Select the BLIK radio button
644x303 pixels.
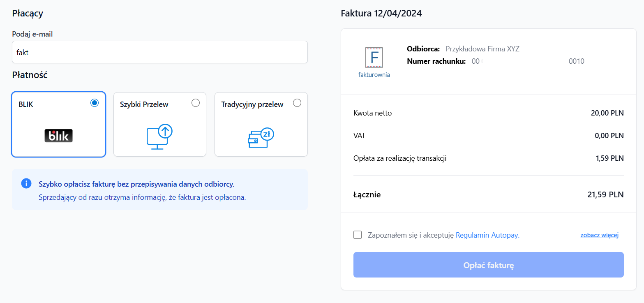click(95, 103)
